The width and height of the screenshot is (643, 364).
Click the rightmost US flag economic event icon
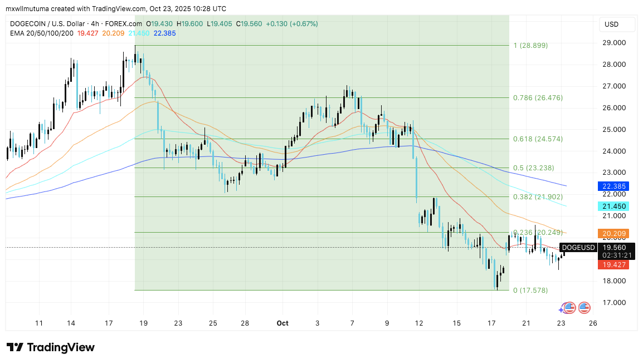pos(584,308)
